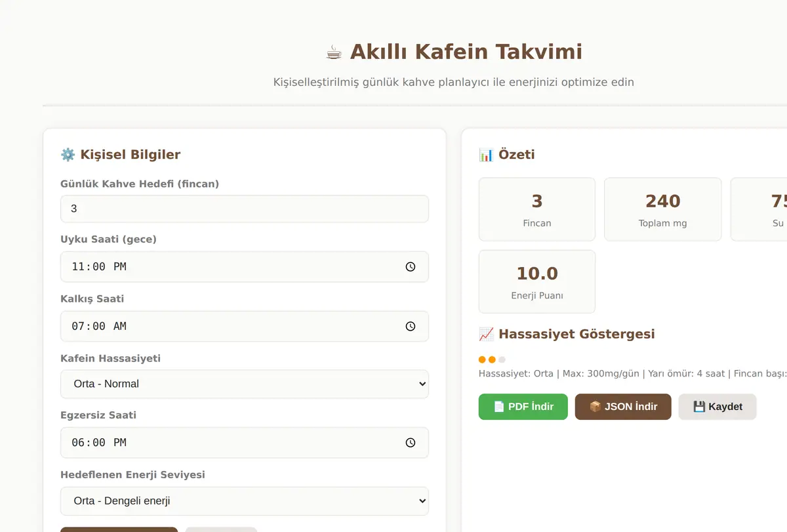The width and height of the screenshot is (787, 532).
Task: Open the Hedeflenen Enerji Seviyesi dropdown
Action: click(x=245, y=501)
